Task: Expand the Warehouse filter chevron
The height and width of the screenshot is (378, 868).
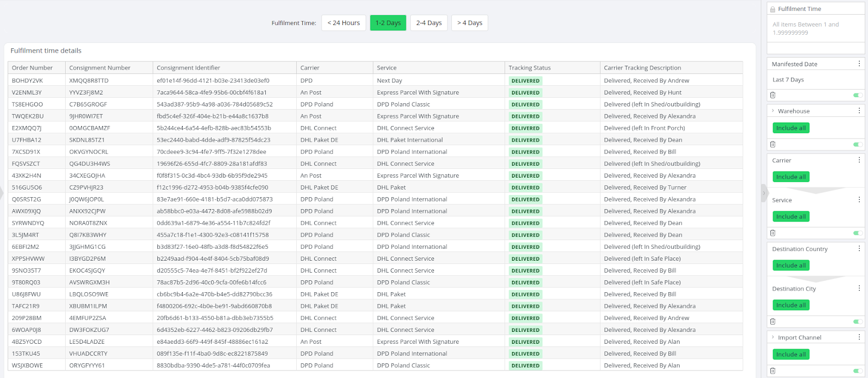Action: click(773, 111)
